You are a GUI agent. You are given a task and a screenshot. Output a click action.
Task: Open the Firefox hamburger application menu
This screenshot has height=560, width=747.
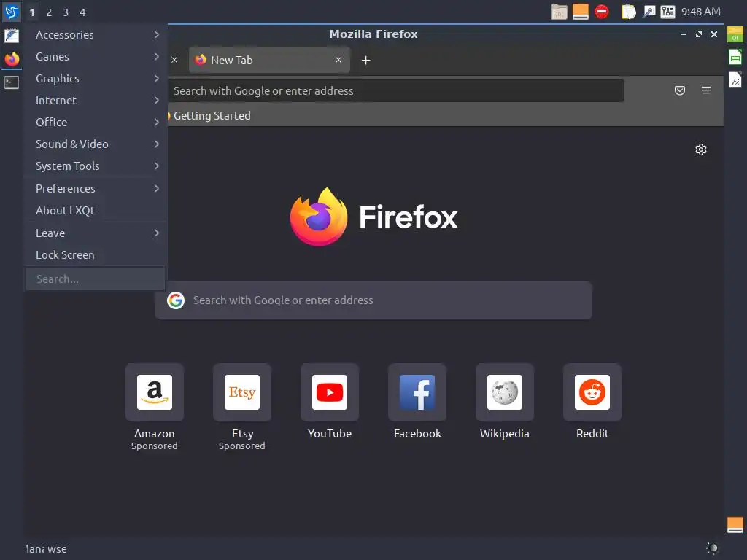coord(706,90)
